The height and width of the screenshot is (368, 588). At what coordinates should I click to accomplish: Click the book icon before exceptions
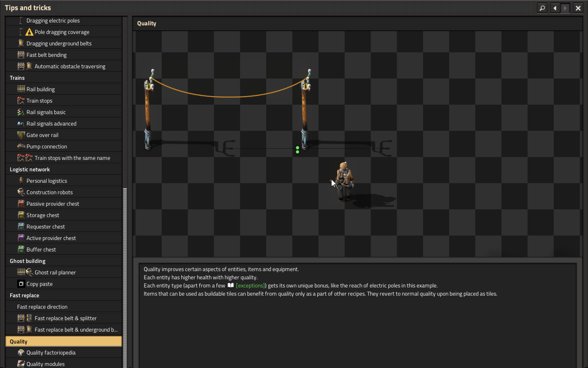click(231, 285)
